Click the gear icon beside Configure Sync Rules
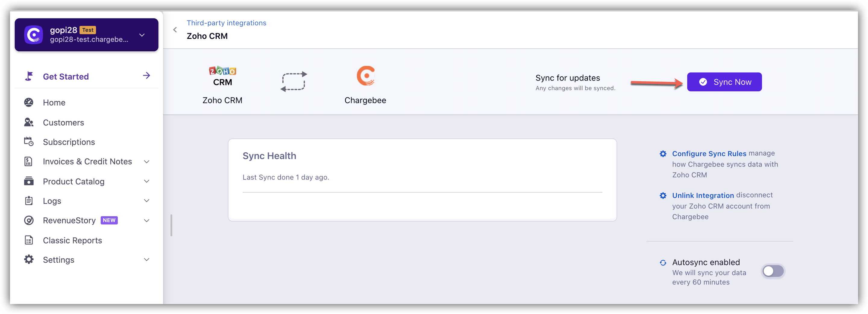Screen dimensions: 868x314 [663, 154]
